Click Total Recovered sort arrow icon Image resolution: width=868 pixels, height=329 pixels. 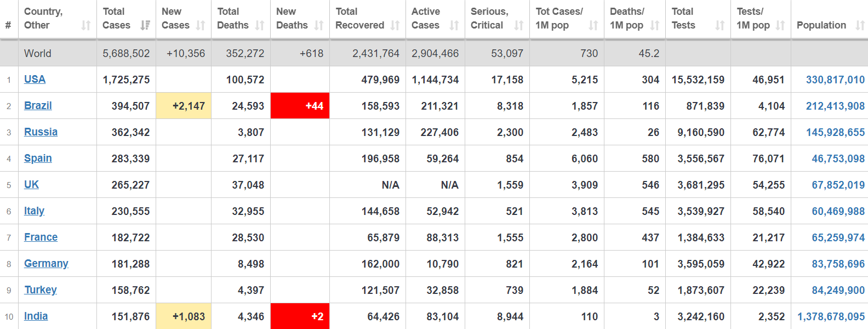(395, 25)
